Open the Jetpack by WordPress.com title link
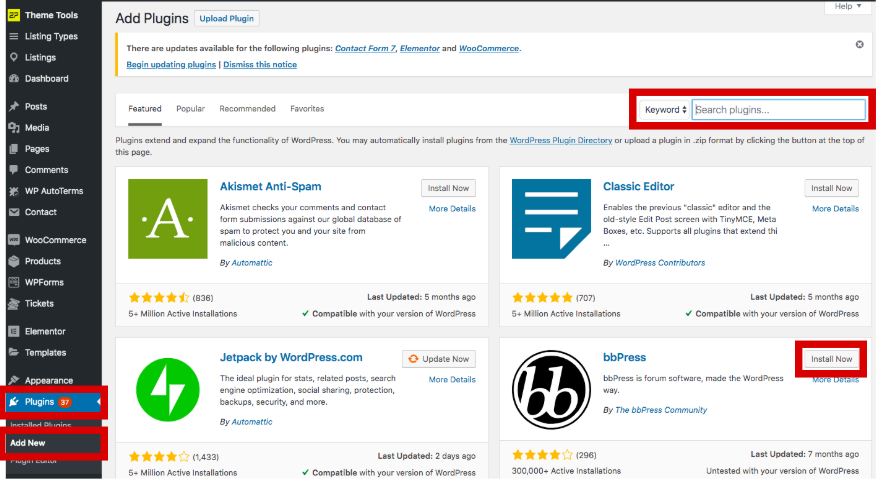This screenshot has height=490, width=885. 291,357
